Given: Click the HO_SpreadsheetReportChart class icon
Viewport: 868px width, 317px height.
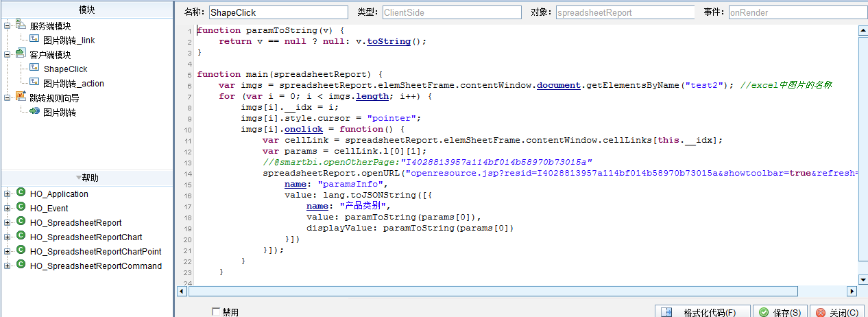Looking at the screenshot, I should pyautogui.click(x=21, y=237).
